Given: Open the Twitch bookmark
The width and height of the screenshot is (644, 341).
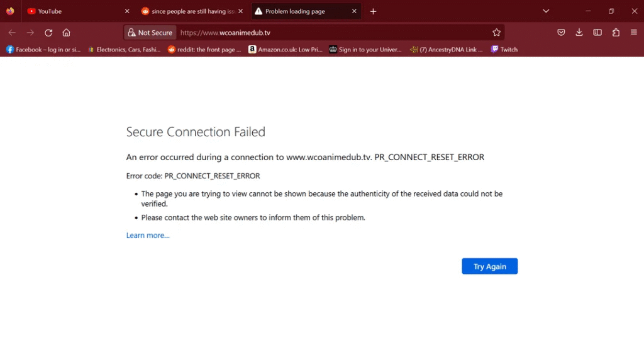Looking at the screenshot, I should tap(504, 50).
